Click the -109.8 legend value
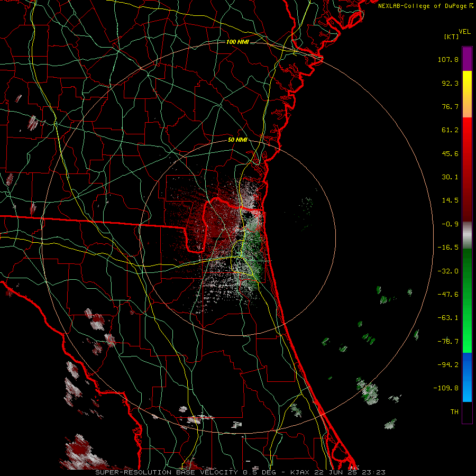 click(x=446, y=388)
